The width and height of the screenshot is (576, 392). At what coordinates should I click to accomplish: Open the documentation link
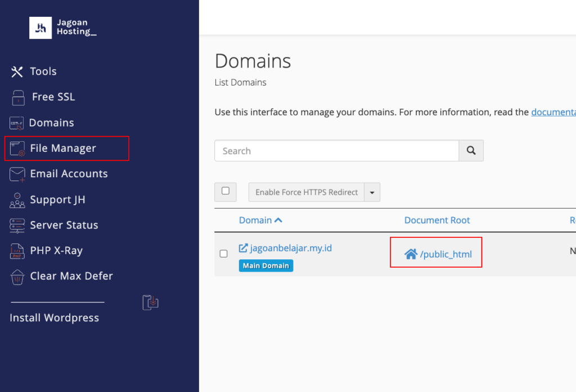[x=553, y=112]
